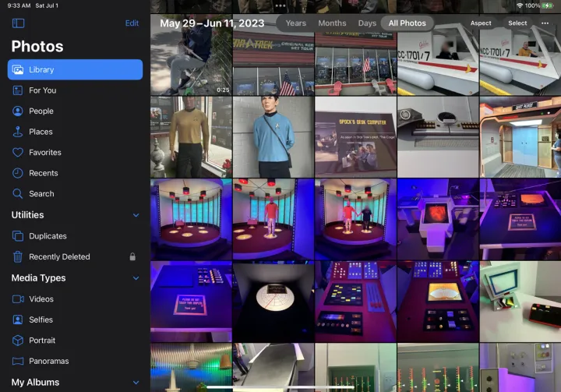Viewport: 561px width, 392px height.
Task: Switch to the Days view
Action: [x=367, y=23]
